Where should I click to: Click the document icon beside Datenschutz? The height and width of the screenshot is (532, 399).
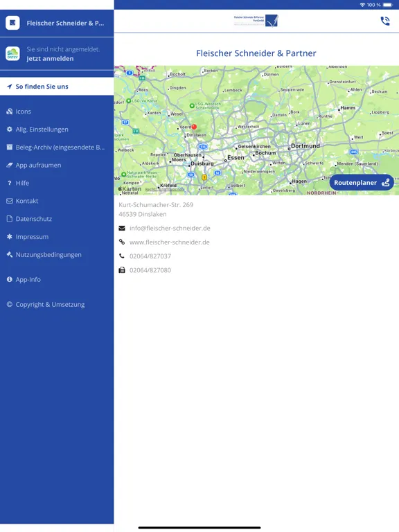coord(10,219)
